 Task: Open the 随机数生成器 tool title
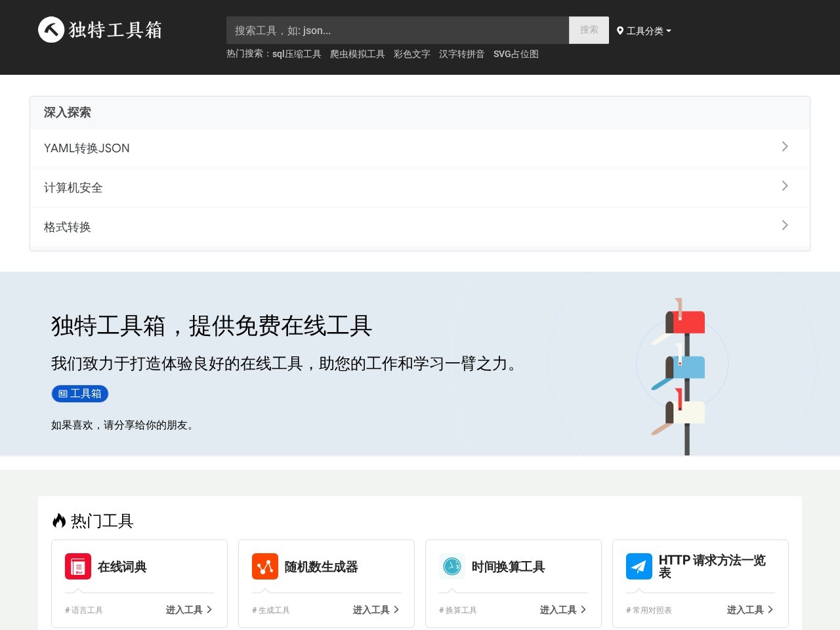pos(322,567)
